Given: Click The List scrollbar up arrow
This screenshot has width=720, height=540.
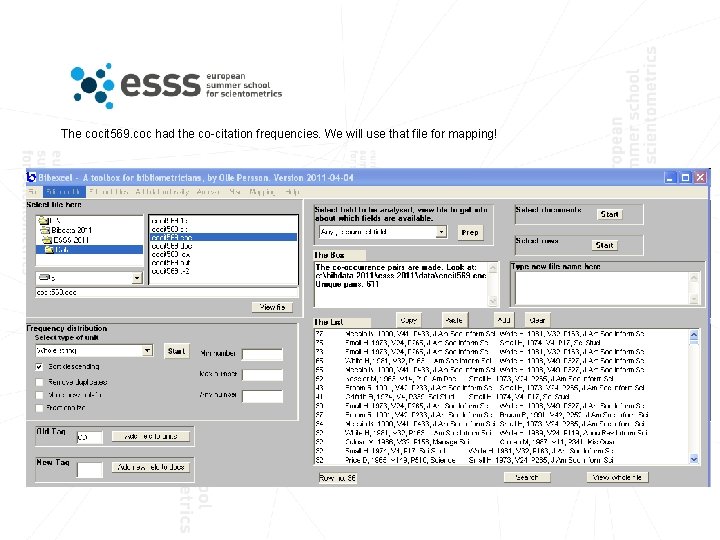Looking at the screenshot, I should (694, 335).
